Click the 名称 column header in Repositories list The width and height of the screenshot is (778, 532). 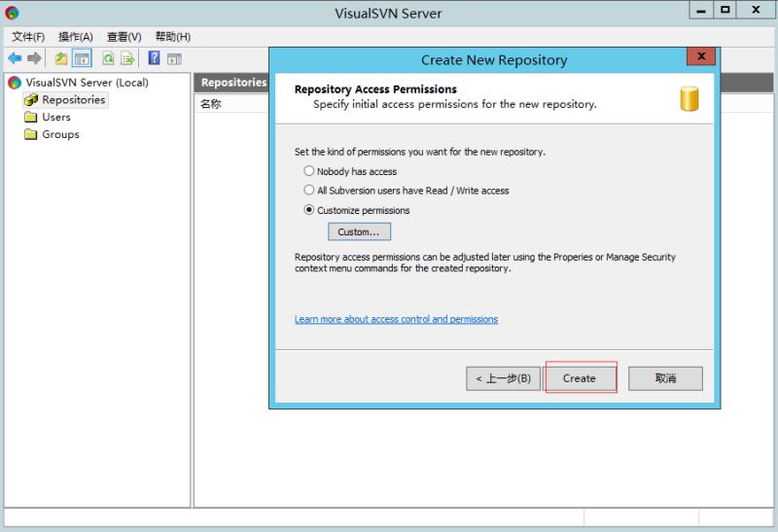click(x=210, y=104)
